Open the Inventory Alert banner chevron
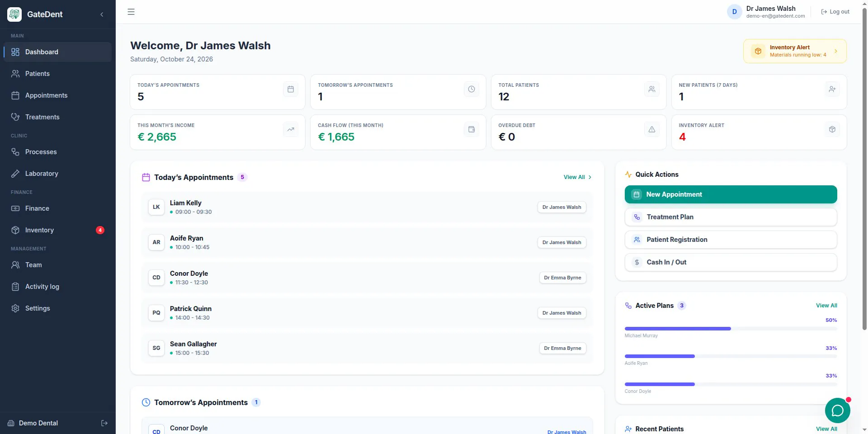The width and height of the screenshot is (868, 434). [x=836, y=51]
